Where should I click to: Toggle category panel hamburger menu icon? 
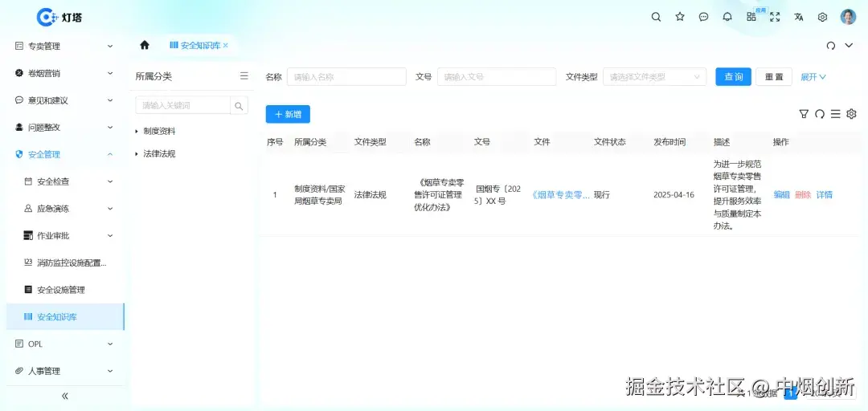244,75
